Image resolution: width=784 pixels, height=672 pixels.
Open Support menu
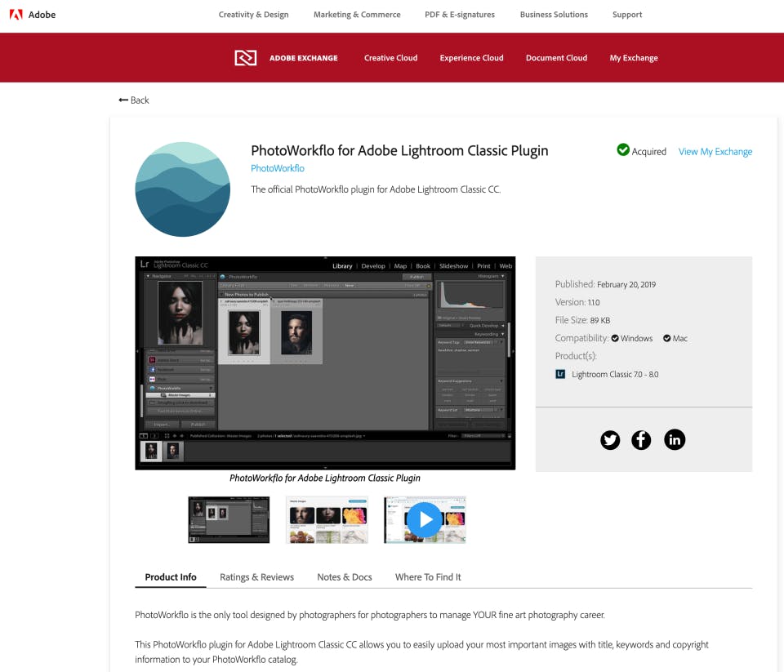627,15
